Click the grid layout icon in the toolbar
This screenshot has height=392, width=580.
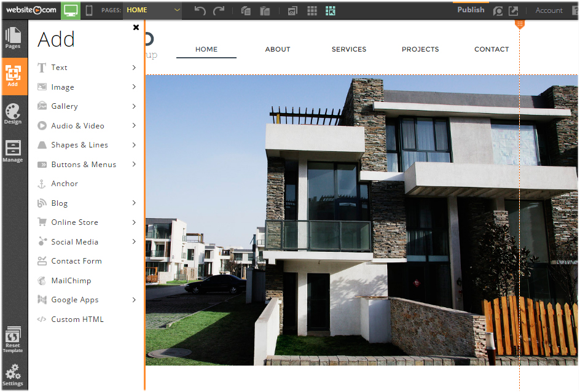(312, 10)
